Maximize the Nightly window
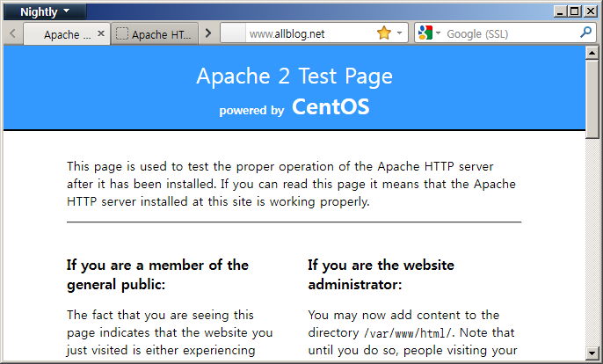603x364 pixels. 575,11
